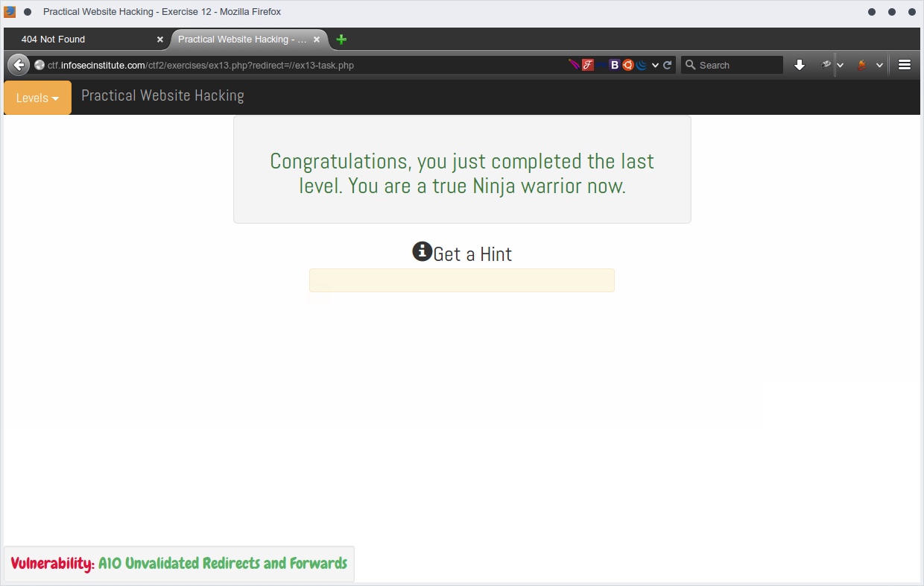Open a new tab with green plus
This screenshot has height=586, width=924.
(x=341, y=40)
